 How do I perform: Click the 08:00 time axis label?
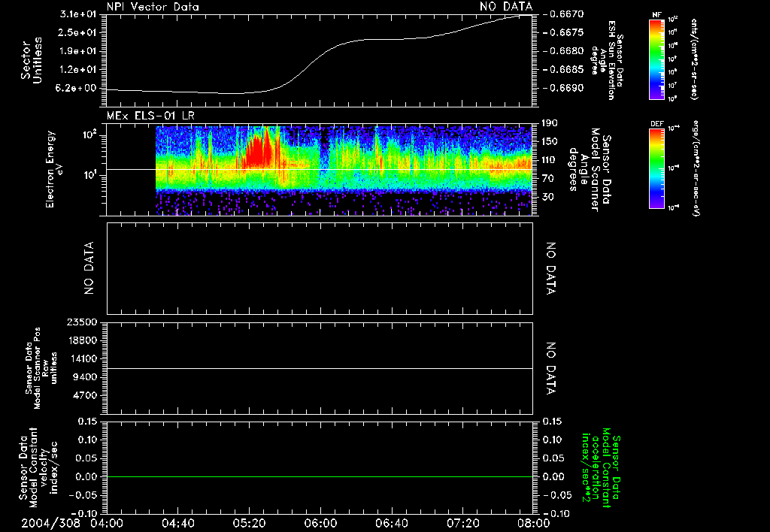(x=533, y=523)
